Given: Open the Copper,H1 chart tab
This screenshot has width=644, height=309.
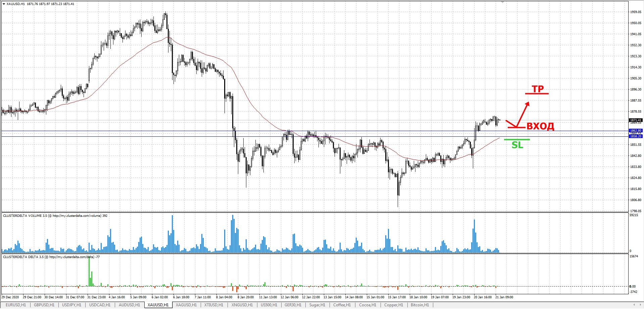Looking at the screenshot, I should pos(393,305).
